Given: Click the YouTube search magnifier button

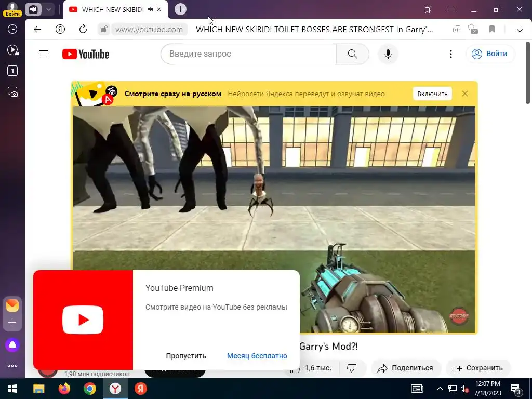Looking at the screenshot, I should pyautogui.click(x=353, y=54).
